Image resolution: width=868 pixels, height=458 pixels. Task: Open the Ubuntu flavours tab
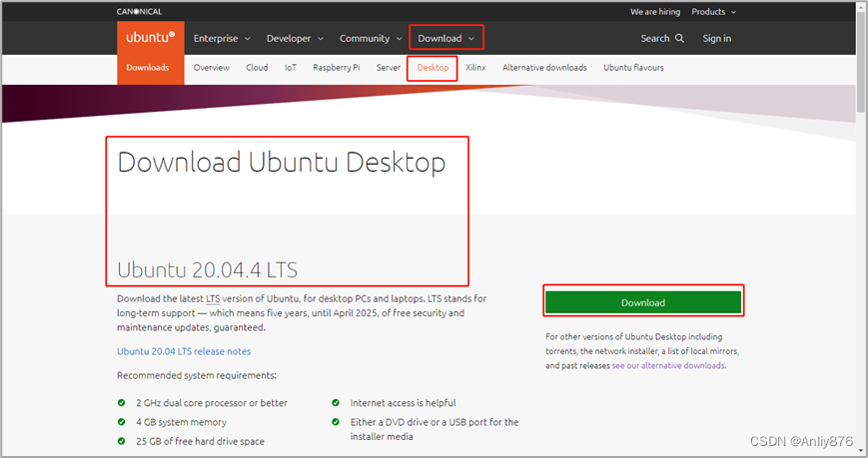[x=633, y=68]
